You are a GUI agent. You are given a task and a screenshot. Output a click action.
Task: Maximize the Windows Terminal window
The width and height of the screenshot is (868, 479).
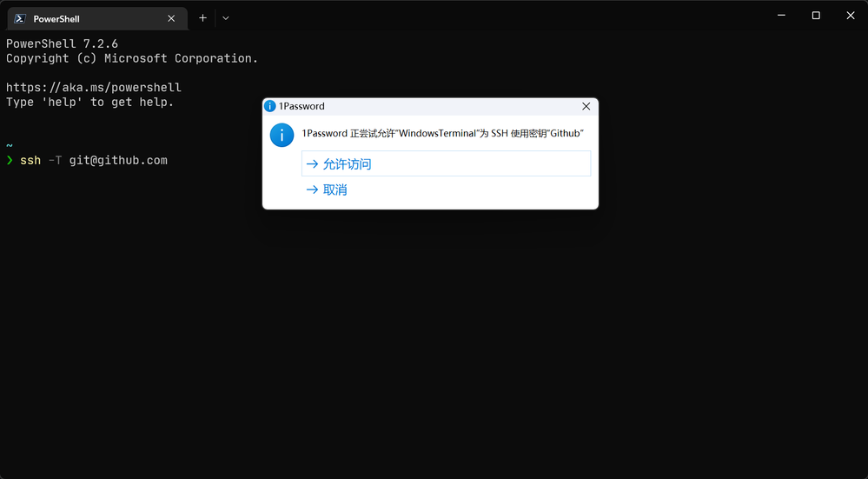click(816, 16)
